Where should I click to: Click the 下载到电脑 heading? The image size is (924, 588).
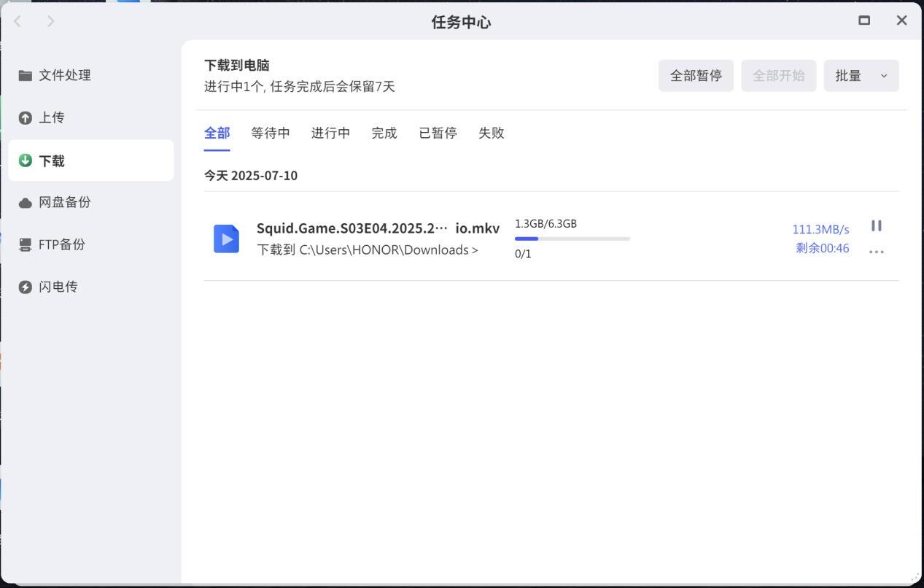(237, 65)
